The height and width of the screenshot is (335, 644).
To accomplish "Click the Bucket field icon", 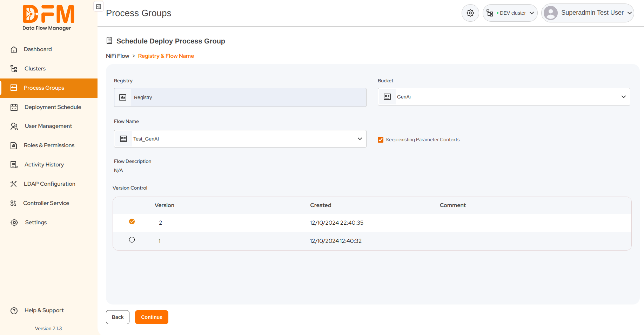I will coord(387,97).
